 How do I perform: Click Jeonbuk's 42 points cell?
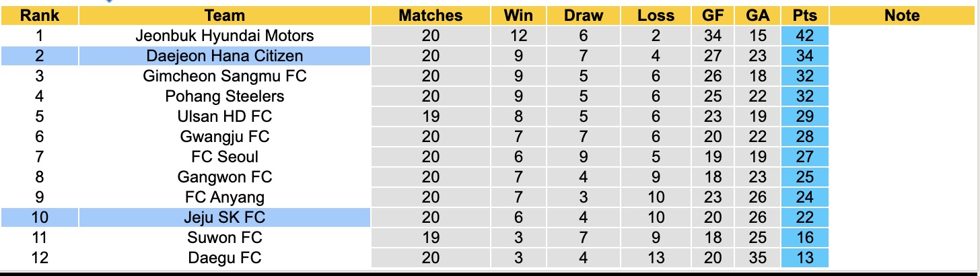point(804,36)
